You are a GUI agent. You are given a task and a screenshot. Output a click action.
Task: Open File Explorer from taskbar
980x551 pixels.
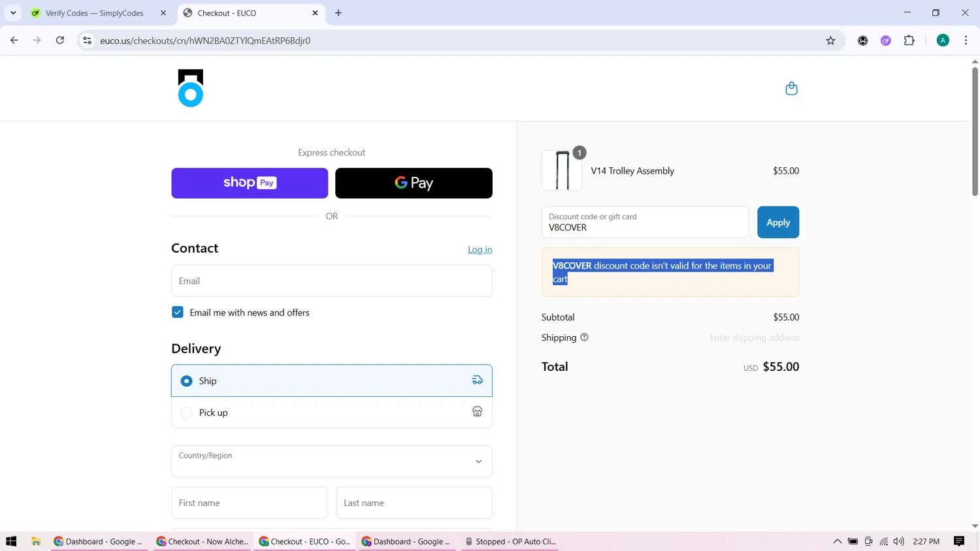pos(36,541)
